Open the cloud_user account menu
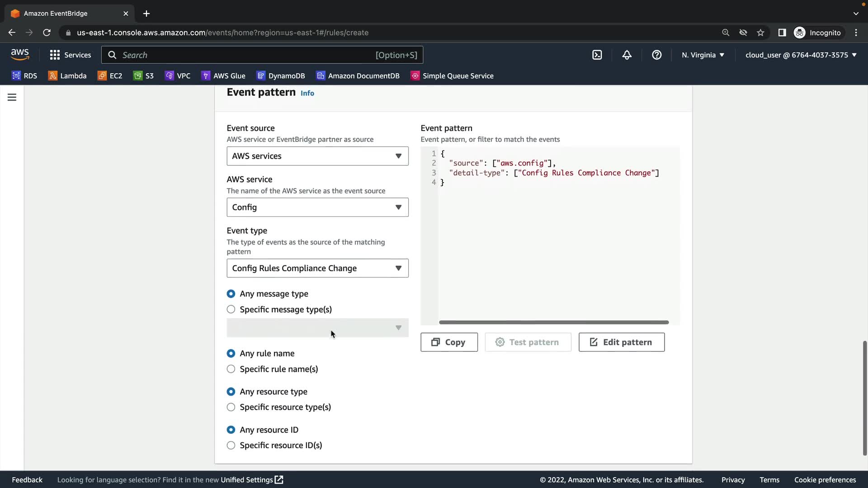Screen dimensions: 868x488 click(x=801, y=55)
